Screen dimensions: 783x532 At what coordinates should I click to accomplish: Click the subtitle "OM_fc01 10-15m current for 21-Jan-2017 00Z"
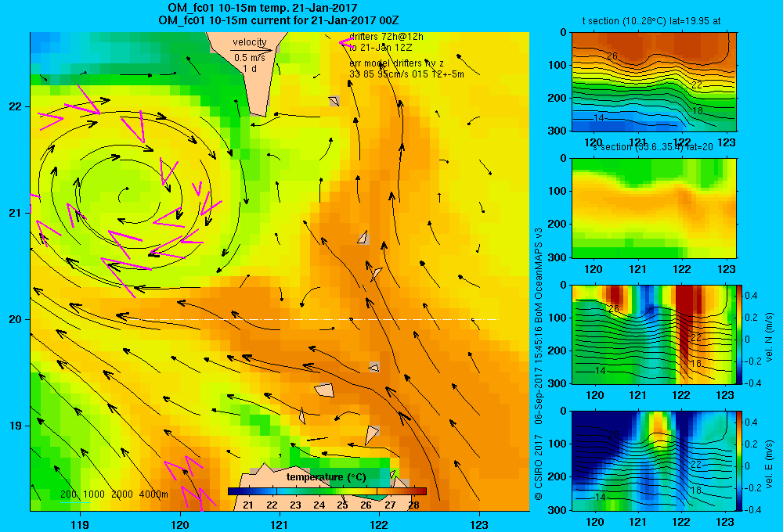pyautogui.click(x=278, y=20)
